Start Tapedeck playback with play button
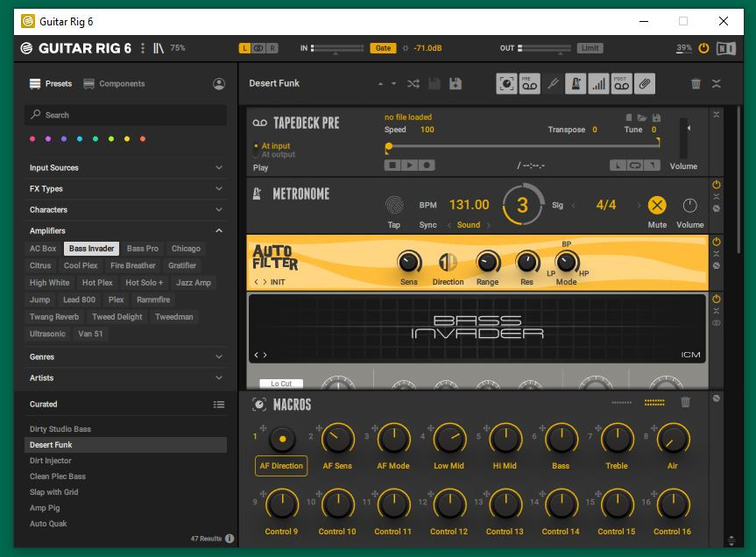The height and width of the screenshot is (557, 756). click(409, 166)
